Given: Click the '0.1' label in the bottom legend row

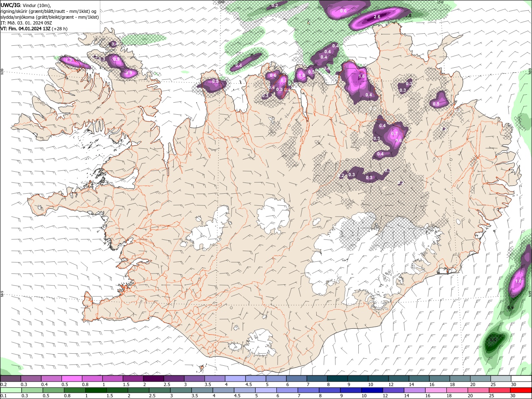Looking at the screenshot, I should point(3,396).
